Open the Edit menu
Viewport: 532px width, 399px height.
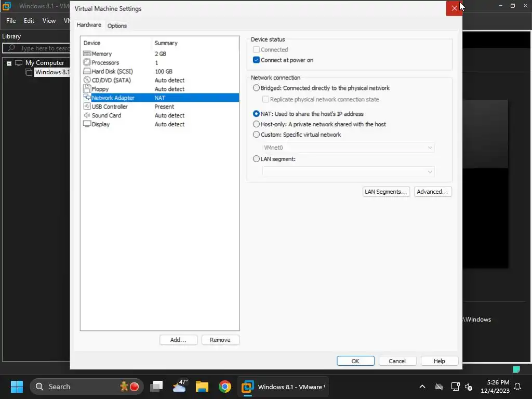(29, 21)
